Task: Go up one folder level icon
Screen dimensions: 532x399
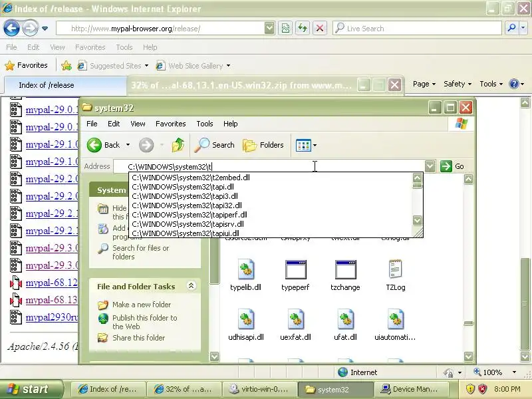Action: pos(178,145)
